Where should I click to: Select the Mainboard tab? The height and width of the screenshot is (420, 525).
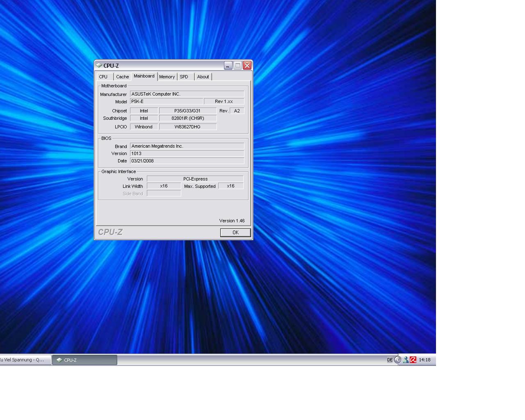144,76
